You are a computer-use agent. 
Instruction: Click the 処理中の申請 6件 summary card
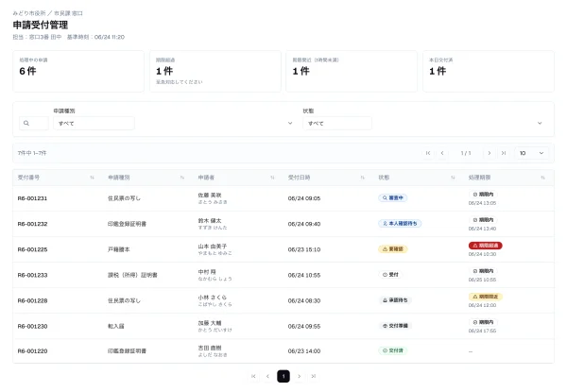coord(78,71)
